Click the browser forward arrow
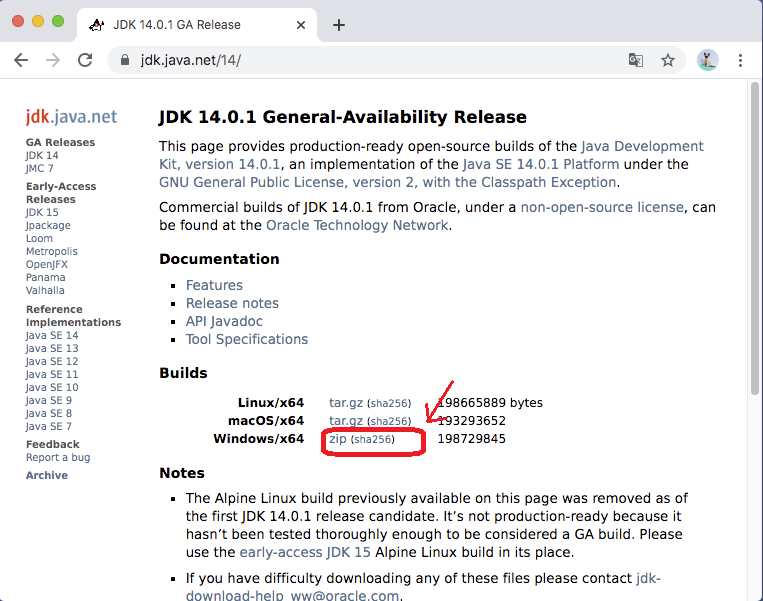This screenshot has width=763, height=601. (x=53, y=60)
